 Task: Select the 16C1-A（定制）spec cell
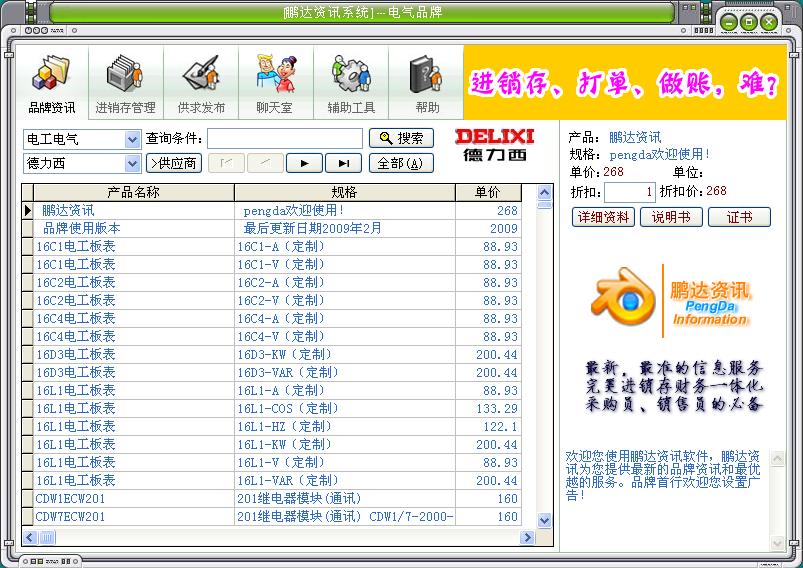(345, 246)
